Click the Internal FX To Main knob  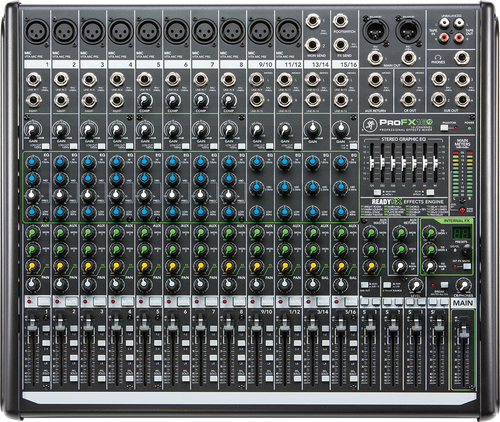[430, 266]
